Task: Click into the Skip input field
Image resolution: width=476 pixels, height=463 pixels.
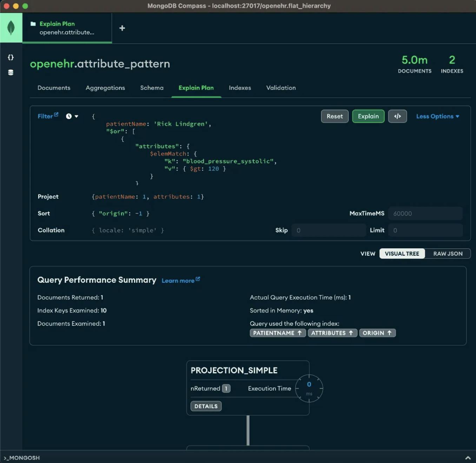Action: (329, 230)
